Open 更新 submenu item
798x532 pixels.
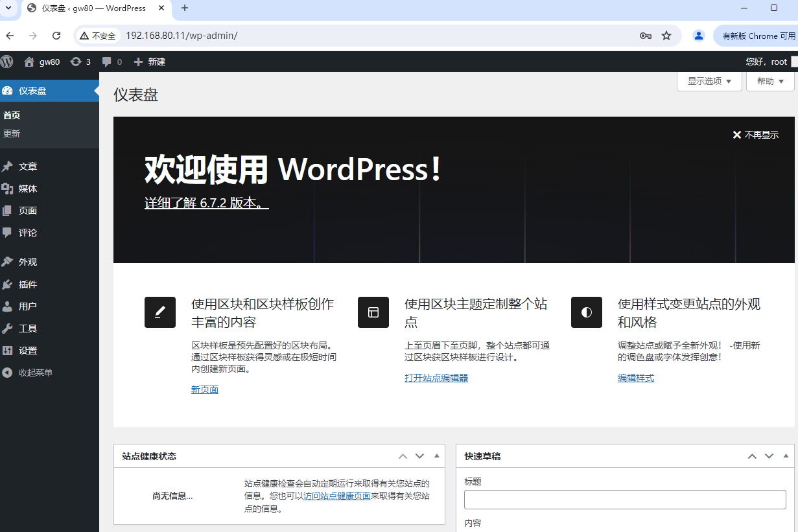point(12,133)
